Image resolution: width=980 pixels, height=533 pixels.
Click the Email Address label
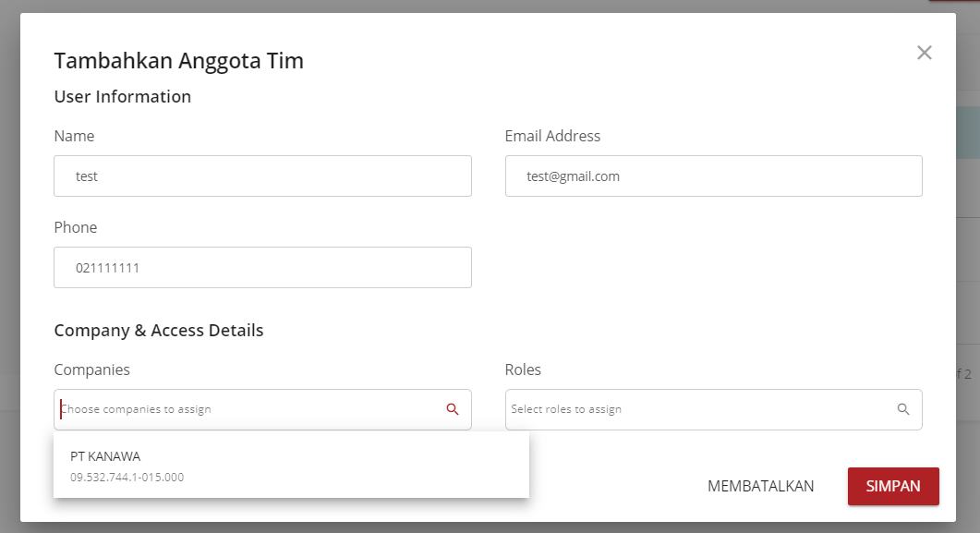552,136
